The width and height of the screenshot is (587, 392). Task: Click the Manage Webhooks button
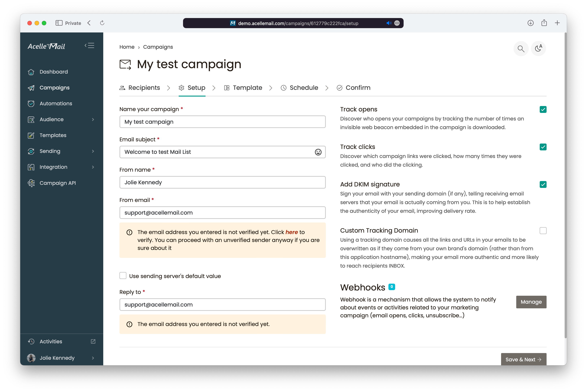[531, 302]
